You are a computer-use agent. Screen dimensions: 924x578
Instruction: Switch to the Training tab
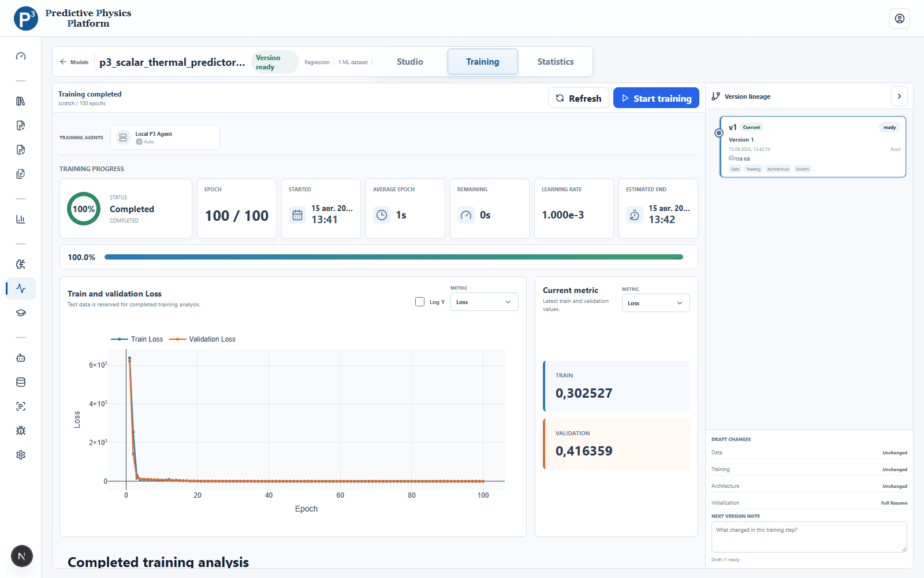[483, 62]
